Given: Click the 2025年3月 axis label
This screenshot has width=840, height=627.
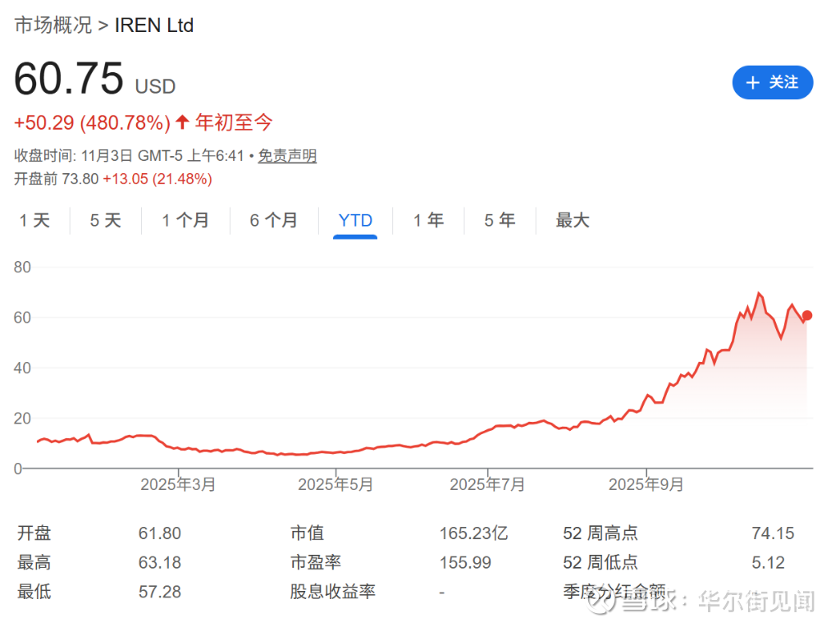Looking at the screenshot, I should point(178,484).
